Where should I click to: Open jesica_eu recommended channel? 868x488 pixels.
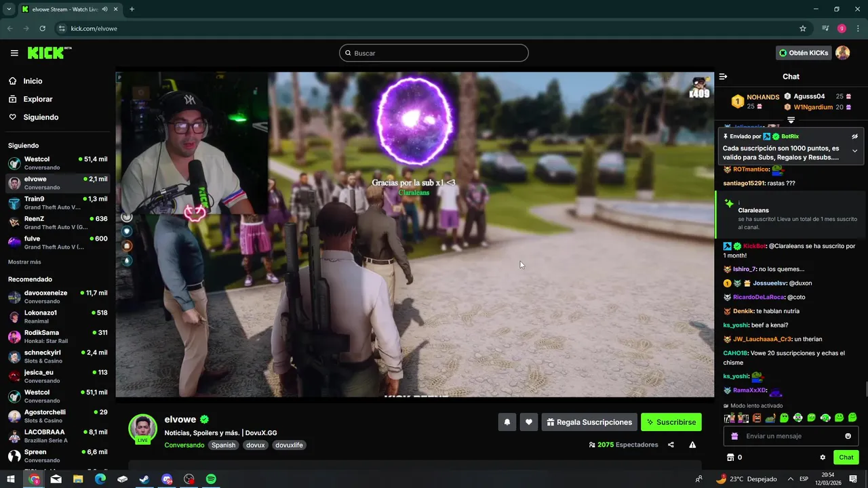point(58,376)
